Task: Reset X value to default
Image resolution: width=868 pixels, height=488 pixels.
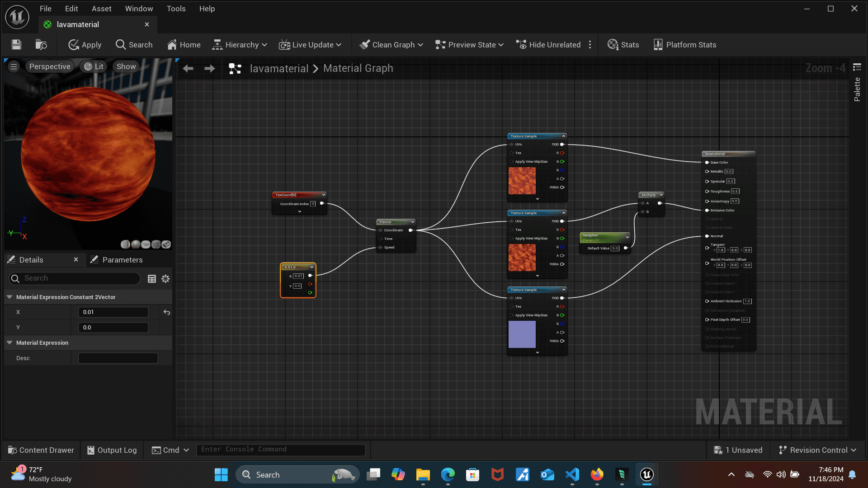Action: coord(167,312)
